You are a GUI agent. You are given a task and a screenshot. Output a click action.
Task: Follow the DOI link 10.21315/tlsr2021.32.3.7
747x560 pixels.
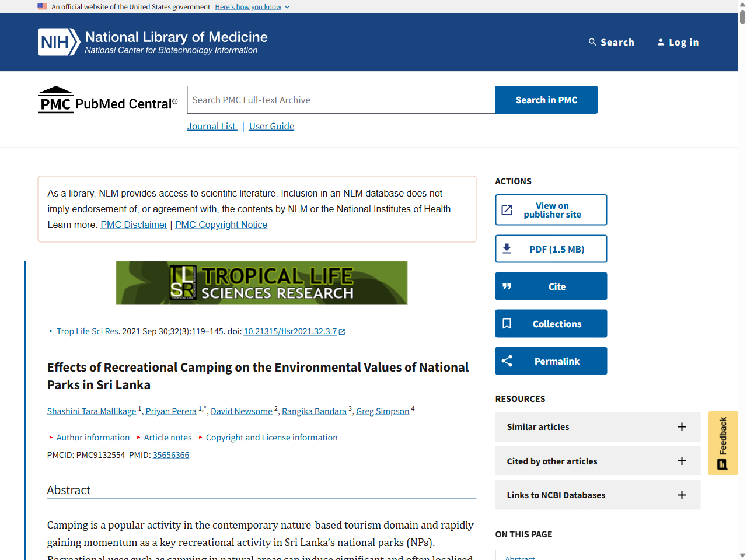pos(290,331)
